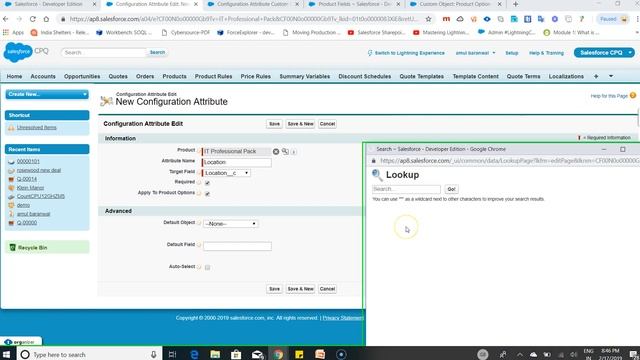This screenshot has width=640, height=360.
Task: Click the microphone icon in taskbar search
Action: (153, 354)
